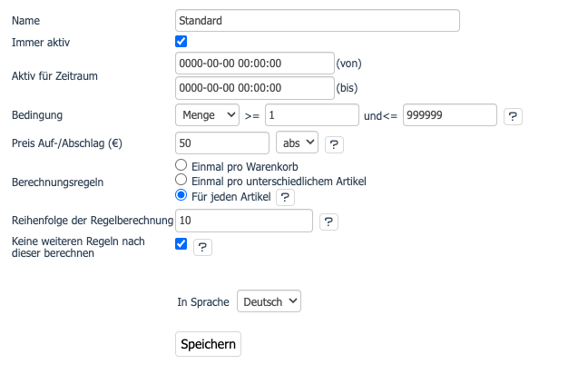Viewport: 588px width, 384px height.
Task: Click the Reihenfolge field showing 10
Action: [243, 221]
